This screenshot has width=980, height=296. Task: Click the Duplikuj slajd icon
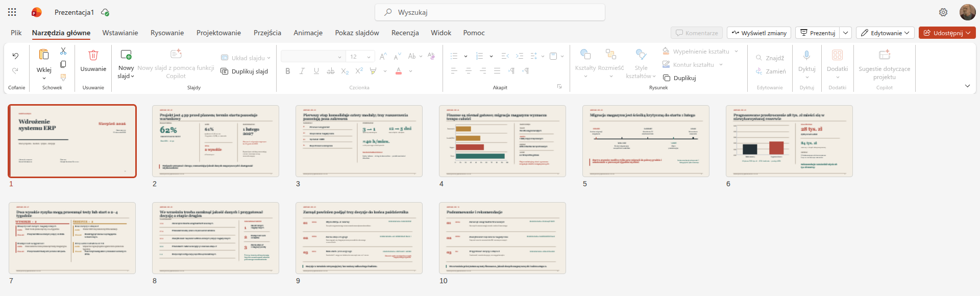tap(225, 71)
